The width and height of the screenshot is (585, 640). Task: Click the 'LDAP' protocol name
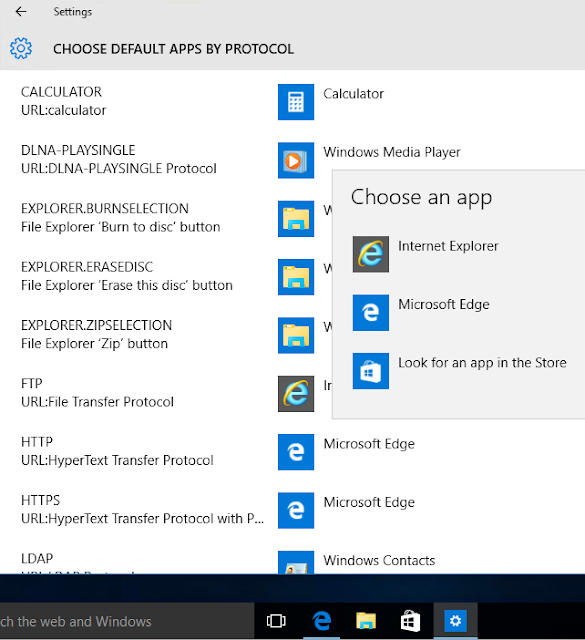(37, 558)
